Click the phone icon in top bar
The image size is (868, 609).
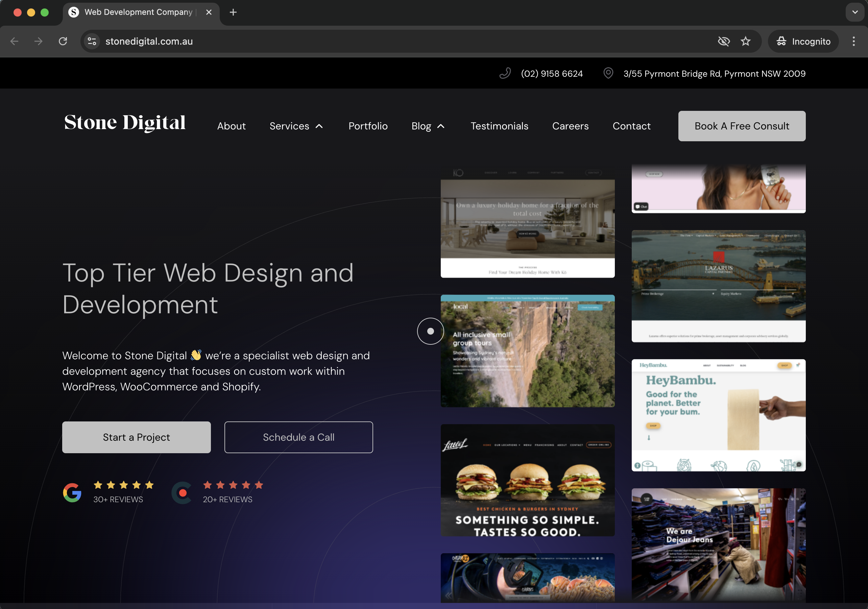pos(505,73)
